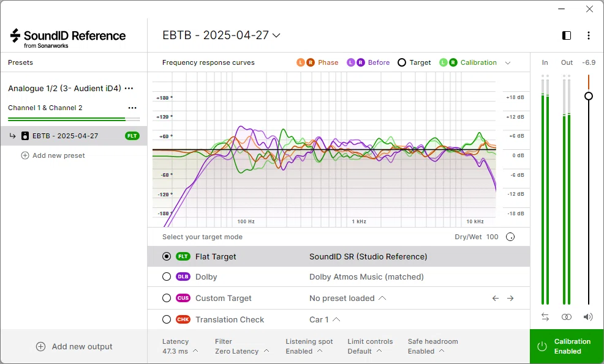Click the plus icon for Add new preset
The height and width of the screenshot is (364, 604).
tap(25, 155)
